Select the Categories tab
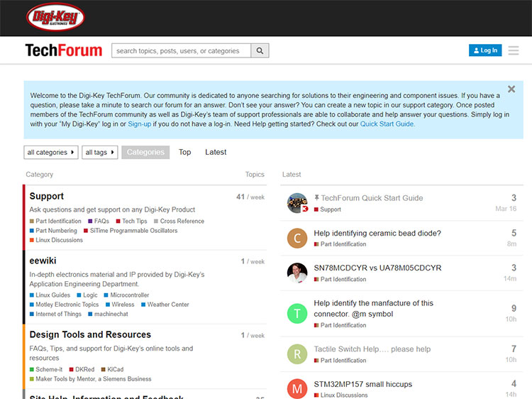The height and width of the screenshot is (399, 532). click(145, 153)
